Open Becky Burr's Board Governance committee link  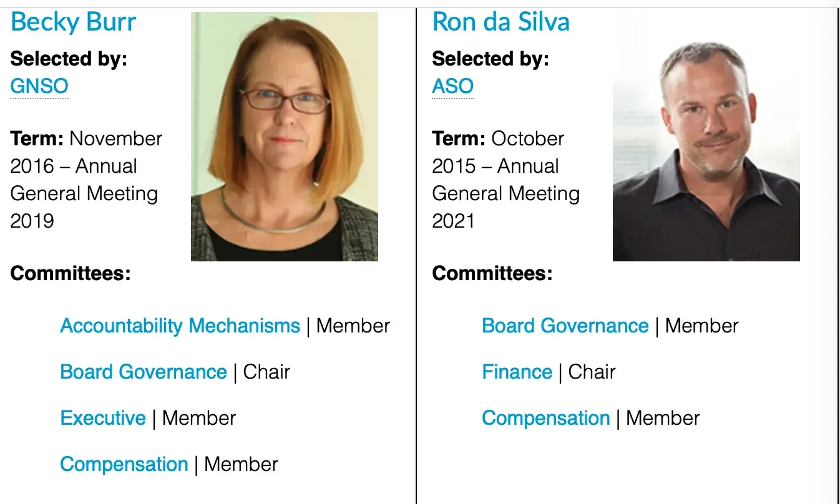tap(143, 372)
